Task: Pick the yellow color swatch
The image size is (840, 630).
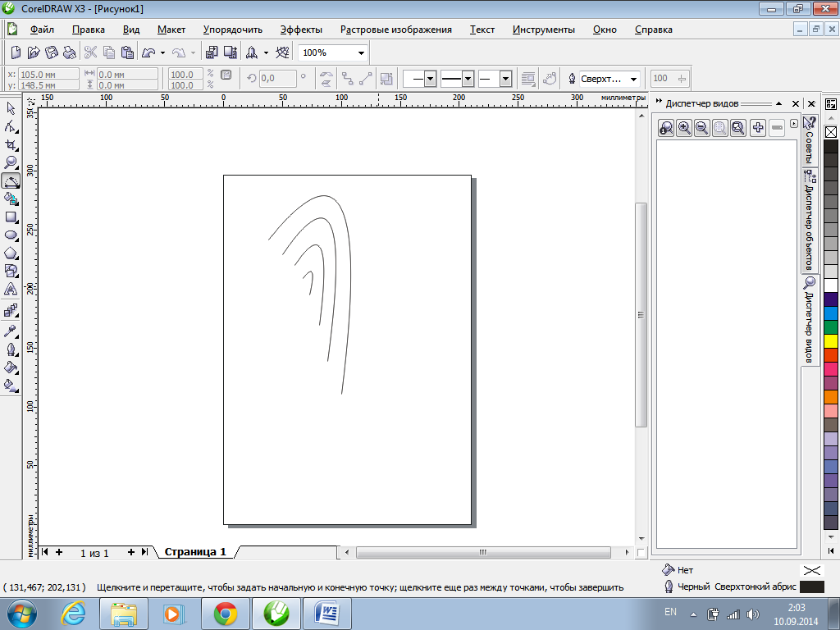Action: click(x=830, y=340)
